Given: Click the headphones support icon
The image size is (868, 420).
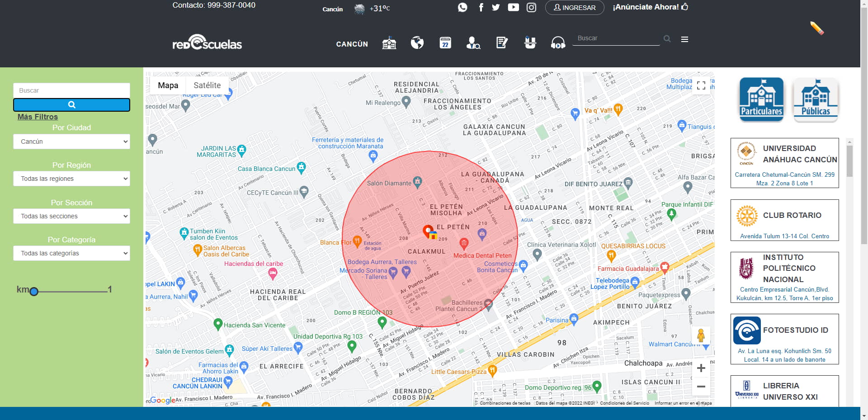Looking at the screenshot, I should tap(558, 43).
